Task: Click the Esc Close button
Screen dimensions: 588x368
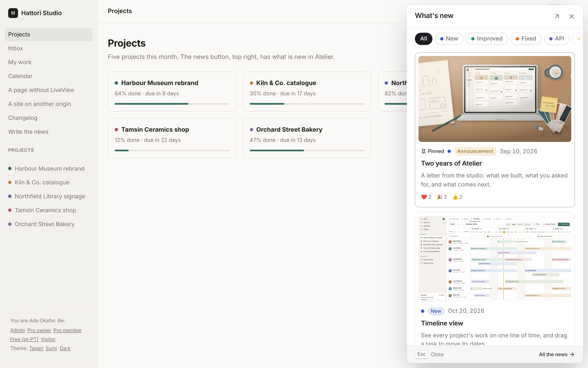Action: click(x=429, y=354)
